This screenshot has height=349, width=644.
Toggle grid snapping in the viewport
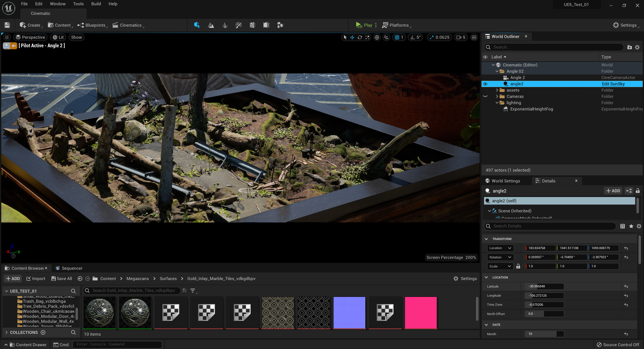[397, 37]
